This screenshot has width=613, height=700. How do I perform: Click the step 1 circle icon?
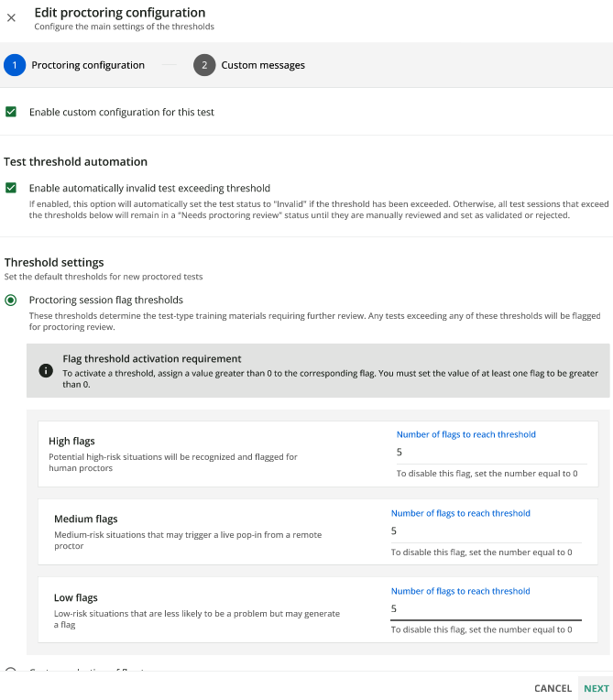(x=15, y=65)
